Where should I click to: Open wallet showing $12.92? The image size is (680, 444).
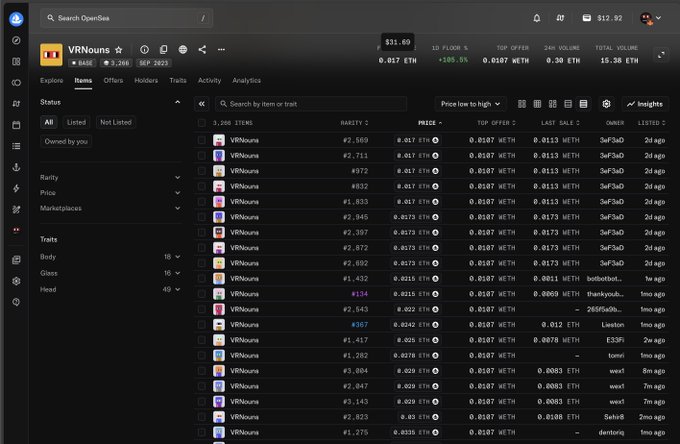click(x=602, y=18)
